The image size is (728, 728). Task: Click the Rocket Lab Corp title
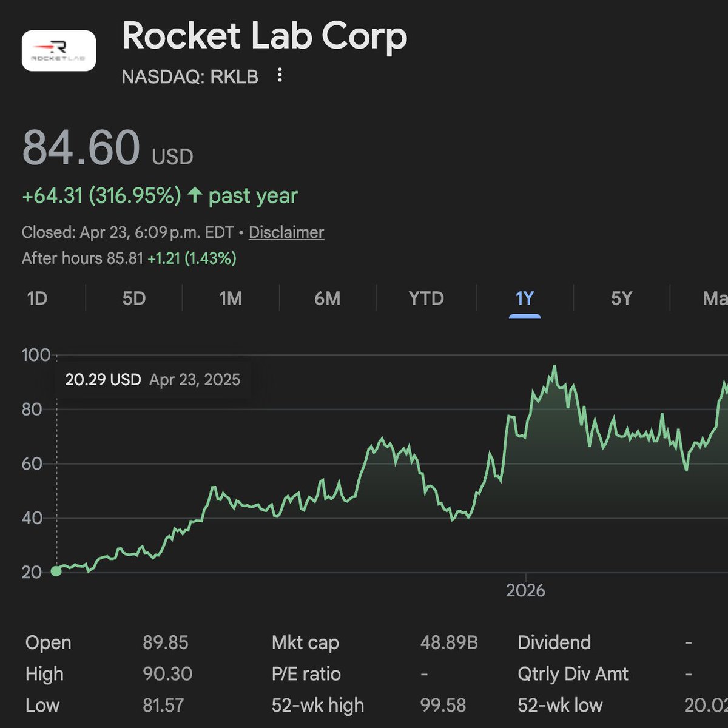tap(265, 36)
